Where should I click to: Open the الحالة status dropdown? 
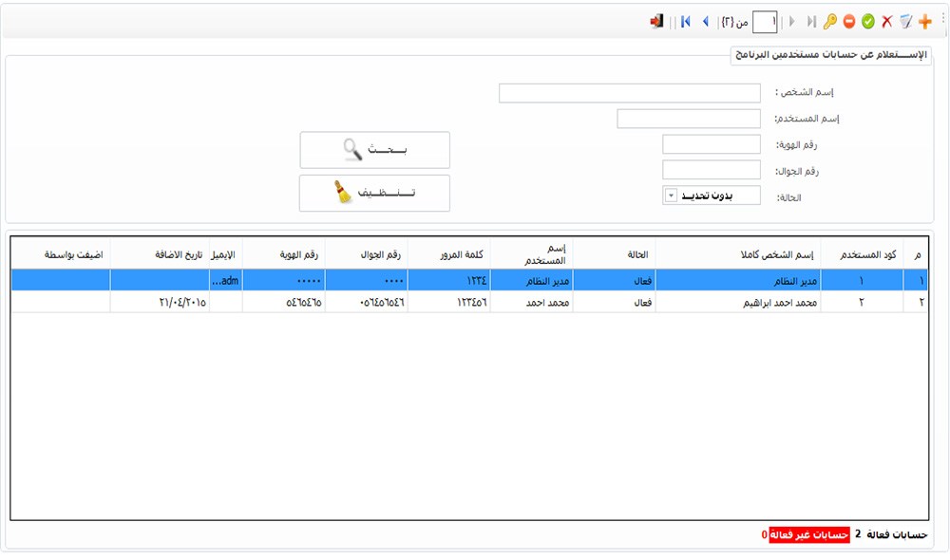point(670,196)
